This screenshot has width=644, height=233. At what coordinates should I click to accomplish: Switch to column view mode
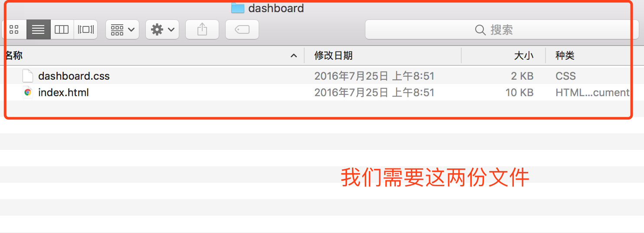pos(62,29)
